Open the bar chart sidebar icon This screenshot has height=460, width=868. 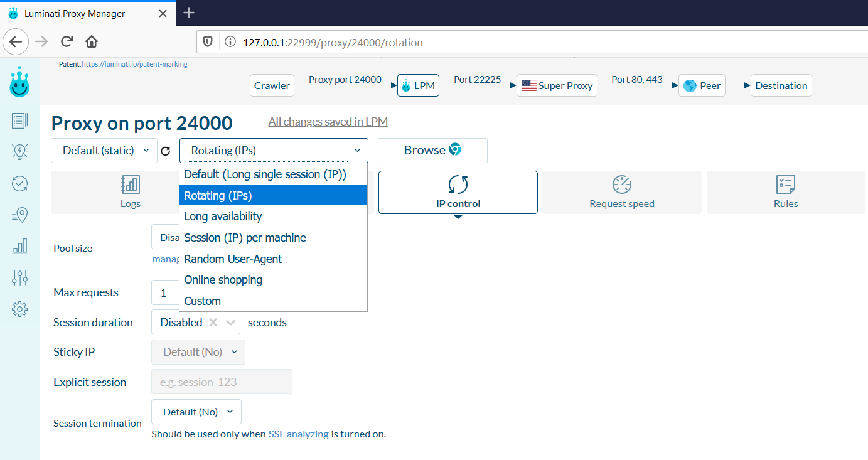pyautogui.click(x=19, y=246)
